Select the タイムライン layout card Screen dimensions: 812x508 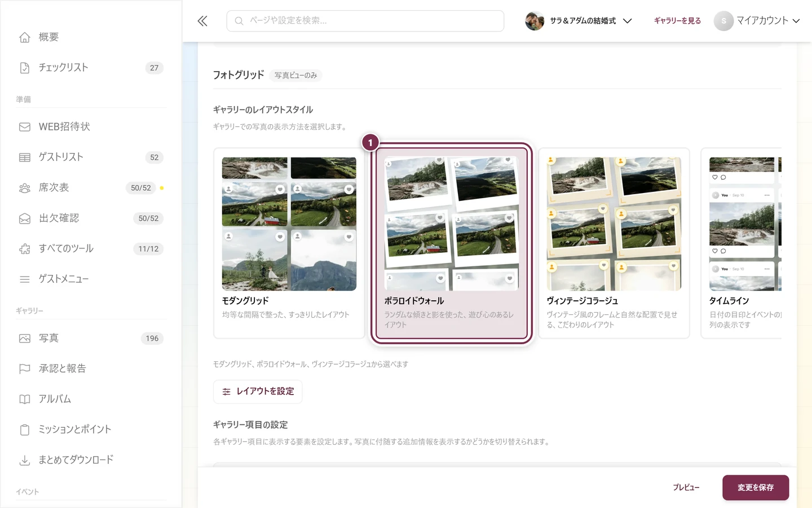(x=741, y=243)
